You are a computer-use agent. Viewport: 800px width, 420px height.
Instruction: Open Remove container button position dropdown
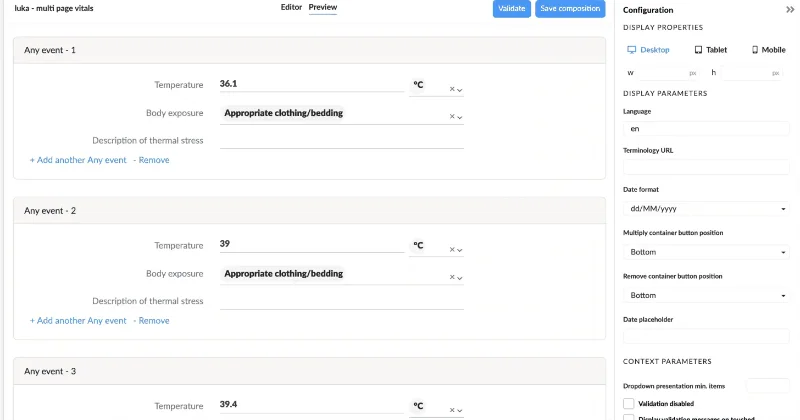click(x=705, y=296)
